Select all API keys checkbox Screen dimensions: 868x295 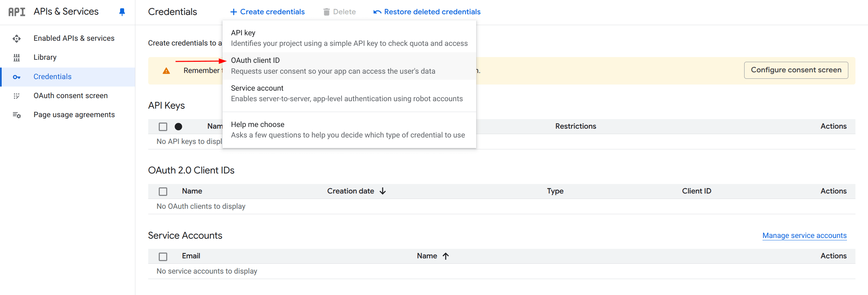pyautogui.click(x=163, y=127)
